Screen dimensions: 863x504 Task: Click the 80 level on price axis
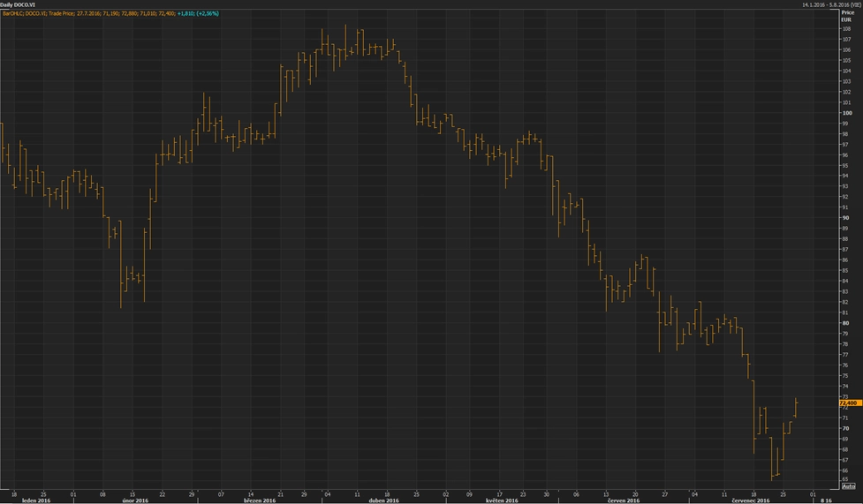(846, 323)
